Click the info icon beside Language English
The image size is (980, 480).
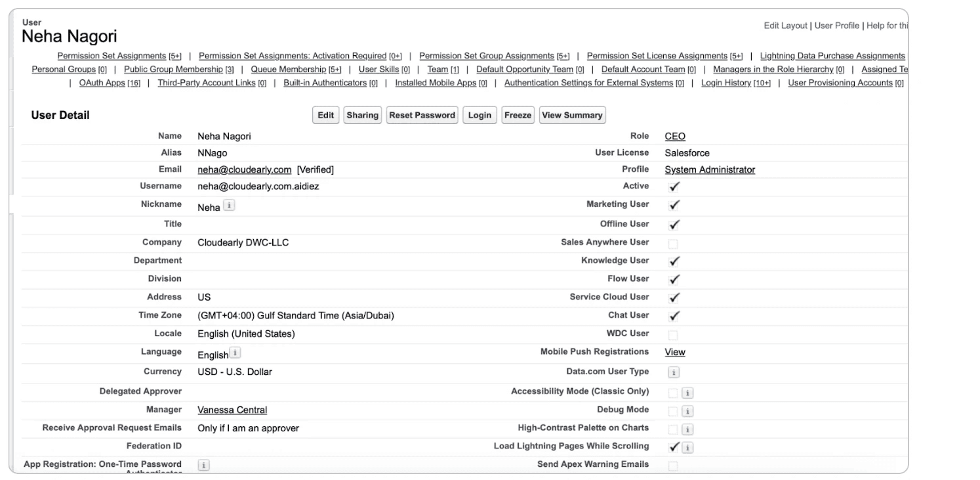pos(235,353)
